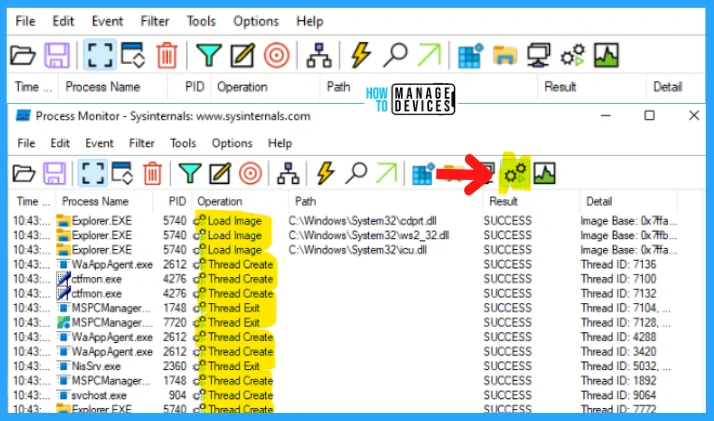Click Highlight pencil icon in front window
714x421 pixels.
coord(220,173)
